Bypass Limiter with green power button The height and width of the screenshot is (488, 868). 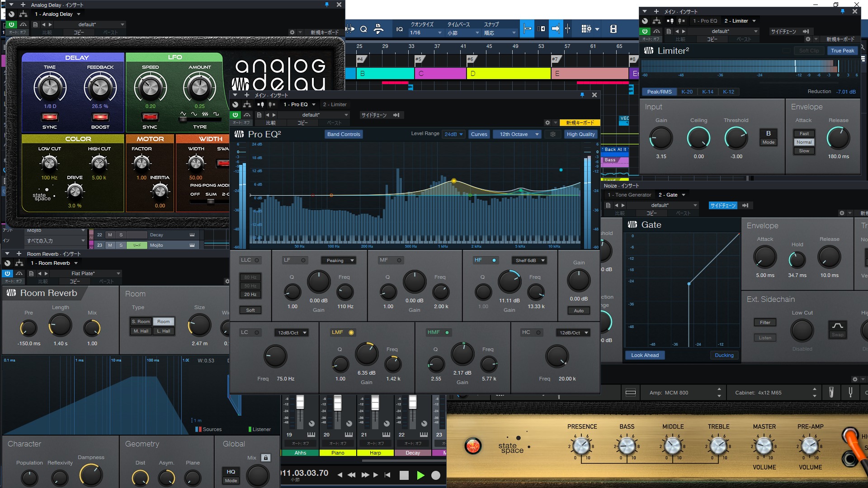645,31
